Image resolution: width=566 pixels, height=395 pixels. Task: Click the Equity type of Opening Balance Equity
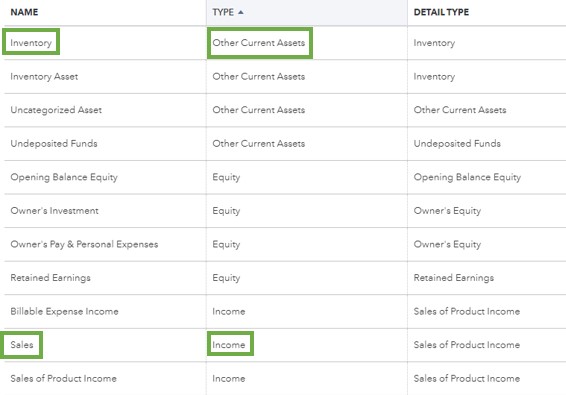pyautogui.click(x=226, y=177)
